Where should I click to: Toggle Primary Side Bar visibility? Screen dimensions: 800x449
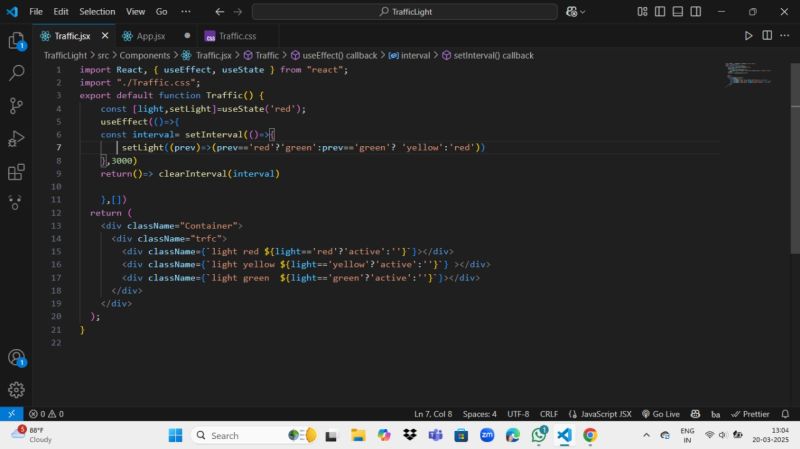660,12
